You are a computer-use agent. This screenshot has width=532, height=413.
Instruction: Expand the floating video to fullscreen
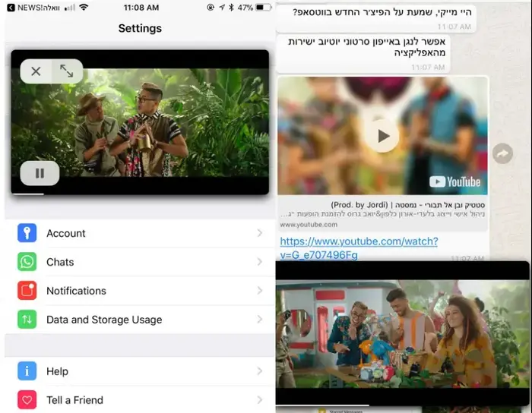[67, 71]
